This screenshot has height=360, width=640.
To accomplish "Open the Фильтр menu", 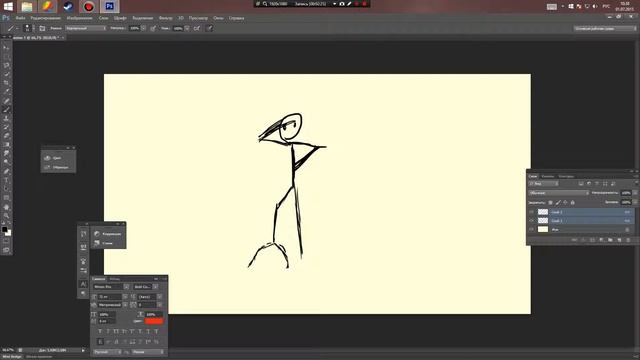I will pos(165,18).
